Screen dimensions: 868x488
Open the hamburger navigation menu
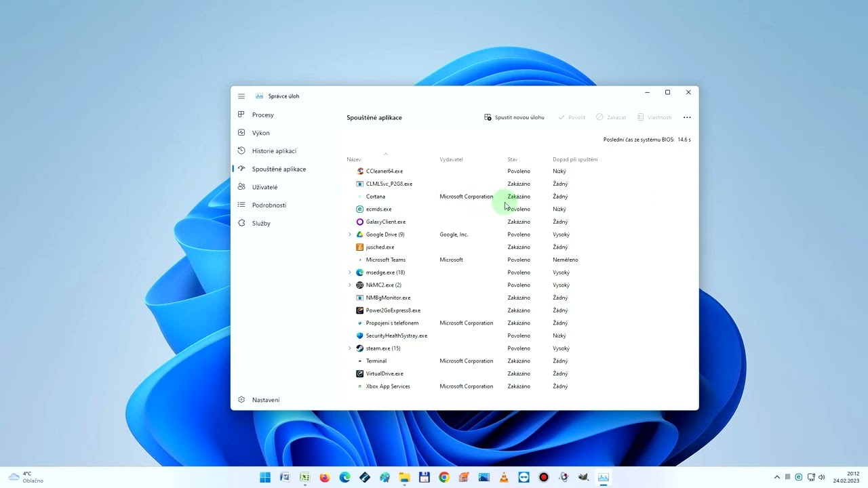(x=241, y=96)
